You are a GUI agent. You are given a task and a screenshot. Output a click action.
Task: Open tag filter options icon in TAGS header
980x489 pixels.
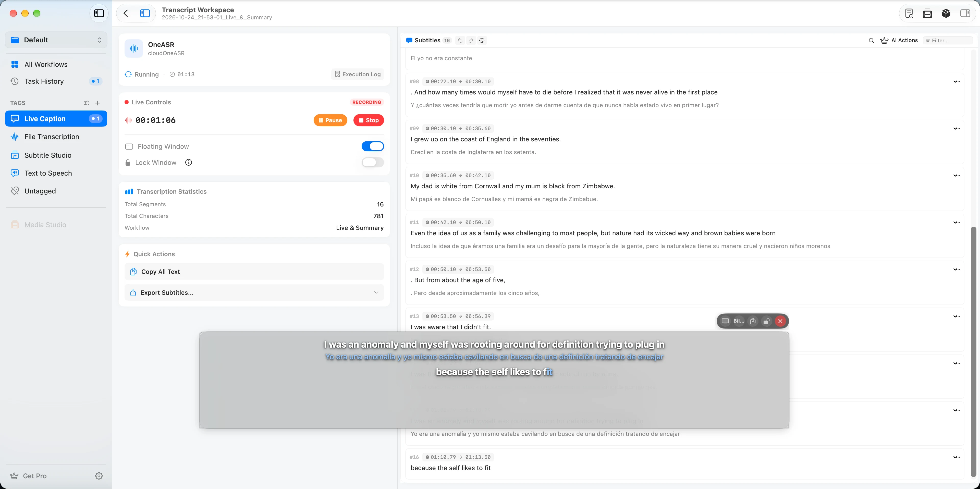point(86,103)
